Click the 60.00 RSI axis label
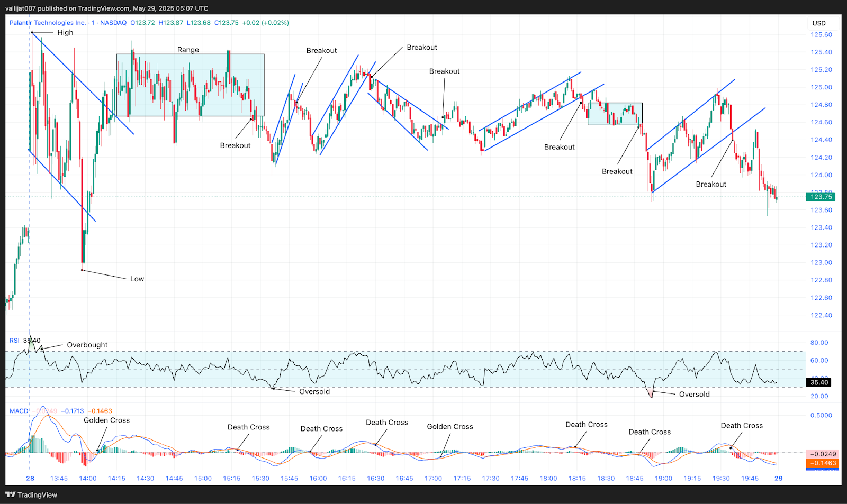The height and width of the screenshot is (504, 847). [819, 361]
